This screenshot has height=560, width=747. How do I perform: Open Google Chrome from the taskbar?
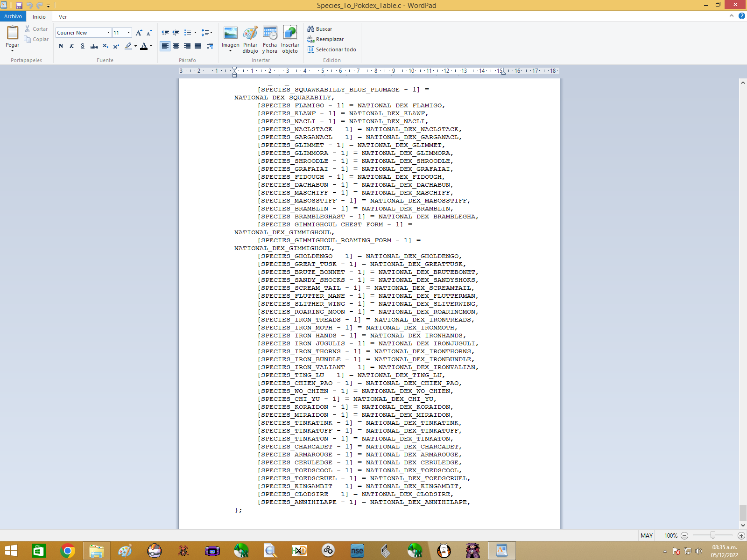pos(68,551)
